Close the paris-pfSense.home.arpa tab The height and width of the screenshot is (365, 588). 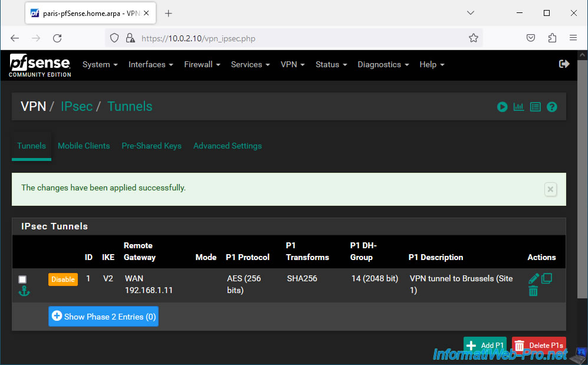(146, 13)
